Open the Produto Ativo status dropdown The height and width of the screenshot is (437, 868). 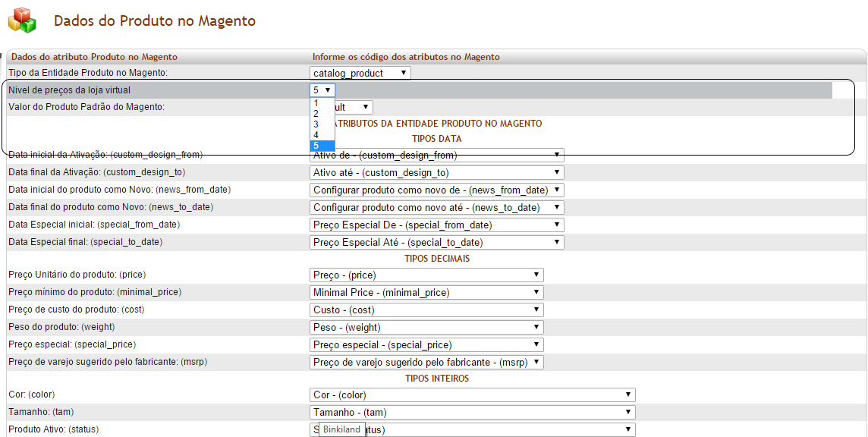(472, 429)
